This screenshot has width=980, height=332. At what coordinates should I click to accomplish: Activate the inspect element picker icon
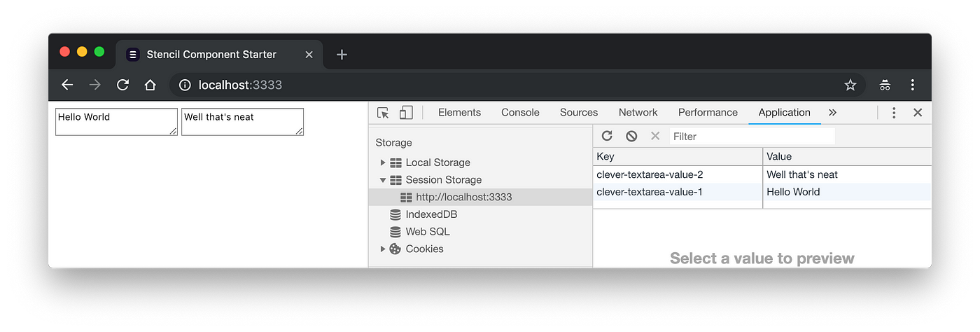(383, 113)
